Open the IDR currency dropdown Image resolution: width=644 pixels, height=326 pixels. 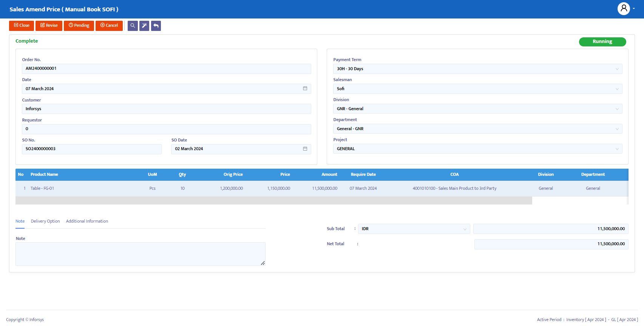click(x=414, y=229)
